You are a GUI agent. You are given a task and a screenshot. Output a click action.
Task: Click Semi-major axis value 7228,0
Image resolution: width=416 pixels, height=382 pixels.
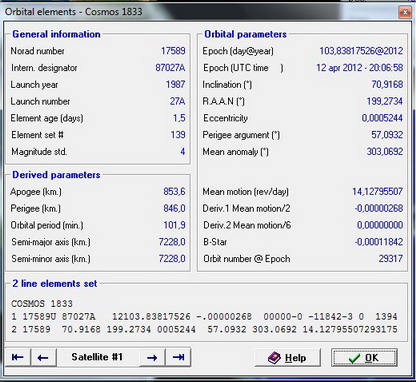(x=172, y=242)
